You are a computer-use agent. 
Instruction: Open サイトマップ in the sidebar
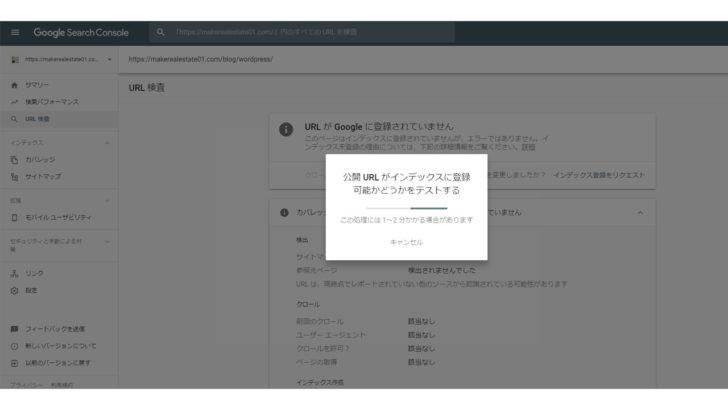pyautogui.click(x=43, y=176)
